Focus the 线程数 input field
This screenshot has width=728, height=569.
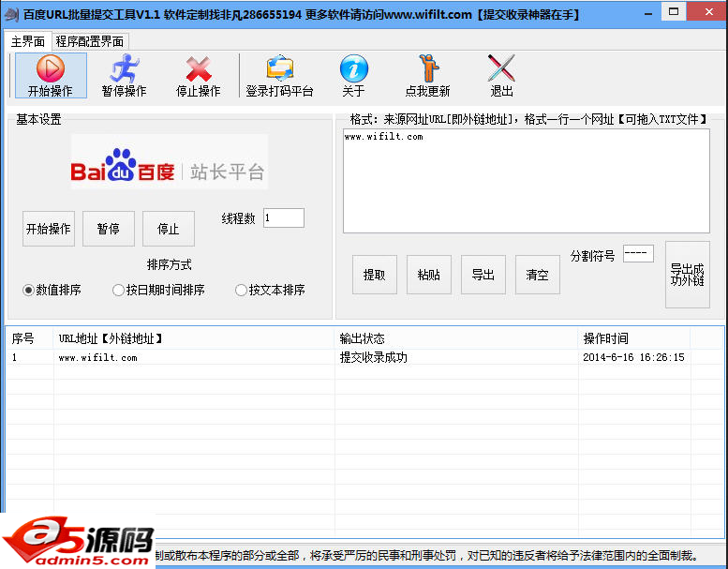[x=284, y=217]
